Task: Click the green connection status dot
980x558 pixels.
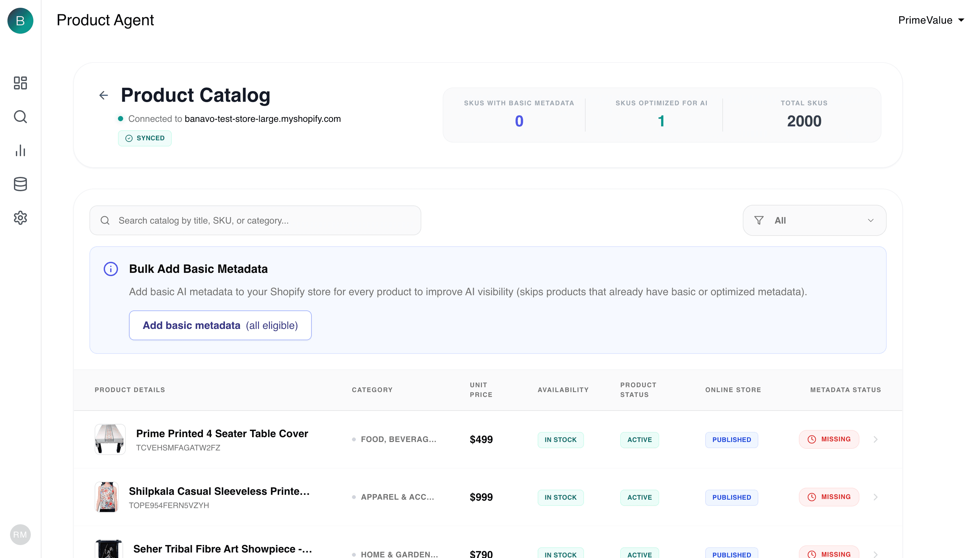Action: (x=120, y=119)
